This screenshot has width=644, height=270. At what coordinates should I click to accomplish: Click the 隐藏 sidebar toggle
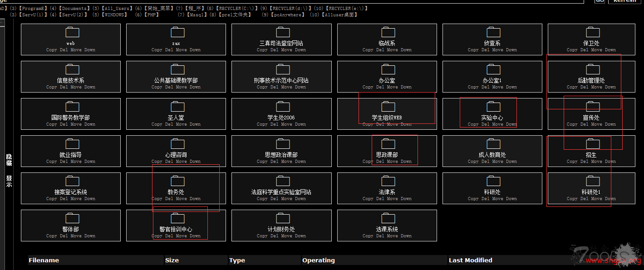click(9, 160)
